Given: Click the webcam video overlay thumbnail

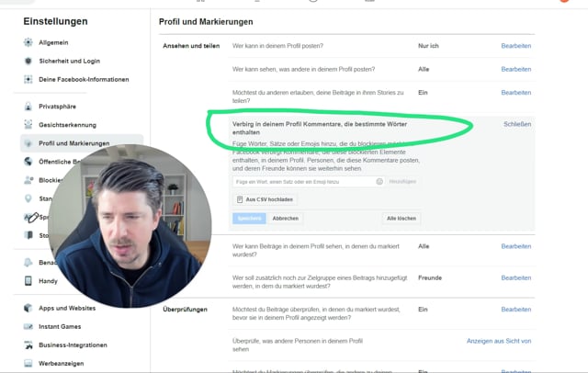Looking at the screenshot, I should pyautogui.click(x=130, y=226).
